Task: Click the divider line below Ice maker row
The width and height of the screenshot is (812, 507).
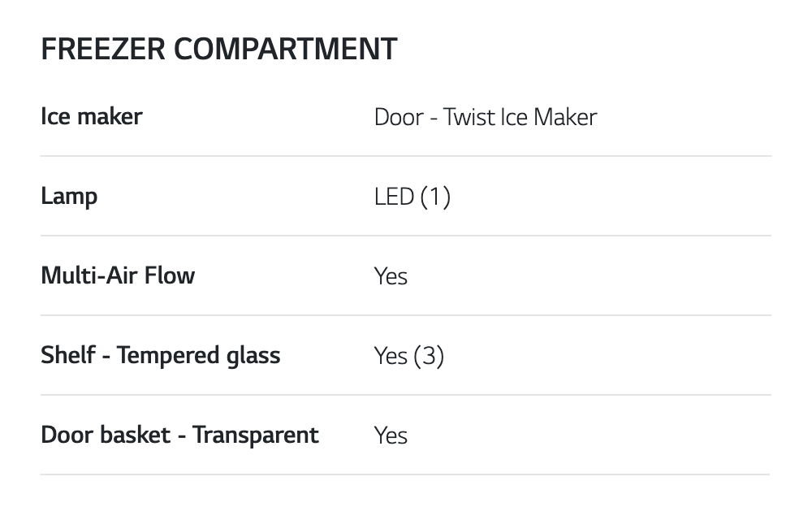Action: click(x=406, y=156)
